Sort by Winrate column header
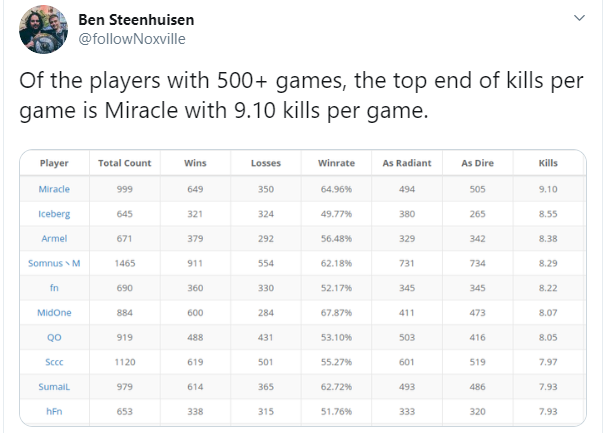This screenshot has height=433, width=603. point(337,163)
